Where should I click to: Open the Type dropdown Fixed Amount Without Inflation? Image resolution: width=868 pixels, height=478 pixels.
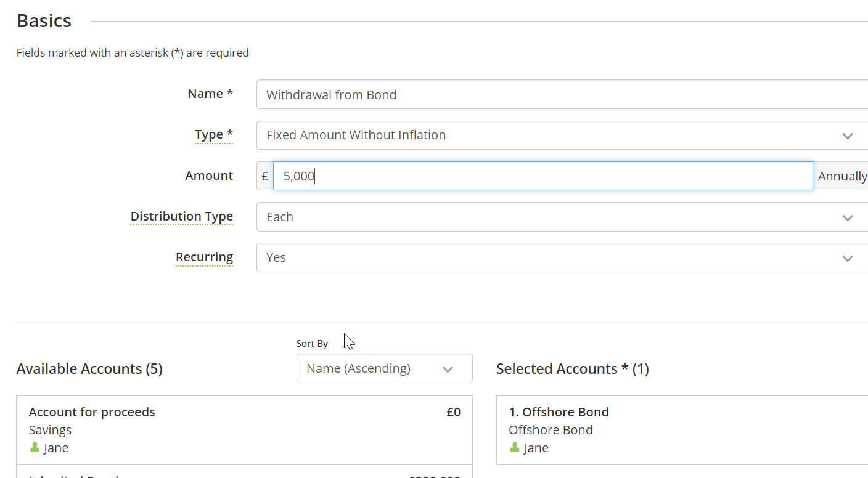(x=562, y=135)
